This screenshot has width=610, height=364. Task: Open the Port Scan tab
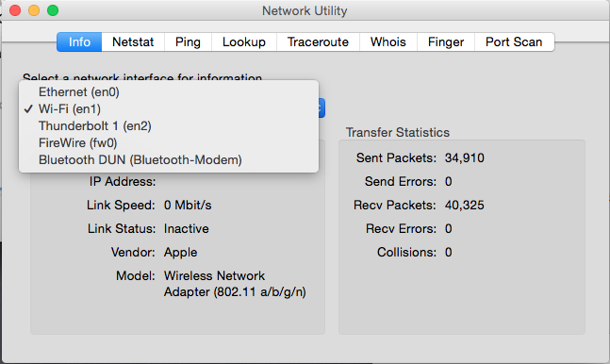tap(514, 42)
